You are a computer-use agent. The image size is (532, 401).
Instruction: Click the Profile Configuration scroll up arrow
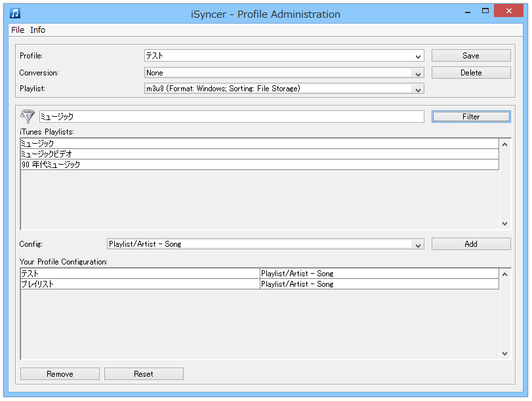[x=505, y=274]
